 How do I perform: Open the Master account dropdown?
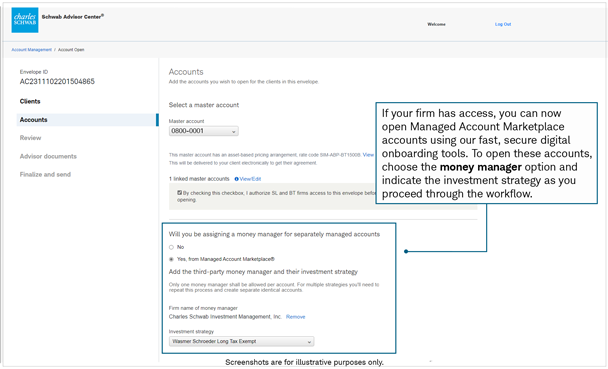[x=204, y=131]
